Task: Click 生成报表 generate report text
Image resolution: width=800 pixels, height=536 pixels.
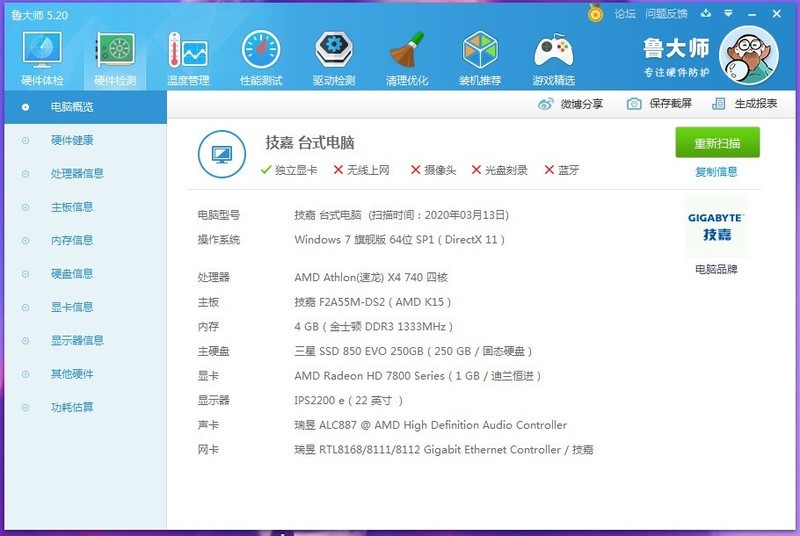Action: pyautogui.click(x=756, y=104)
